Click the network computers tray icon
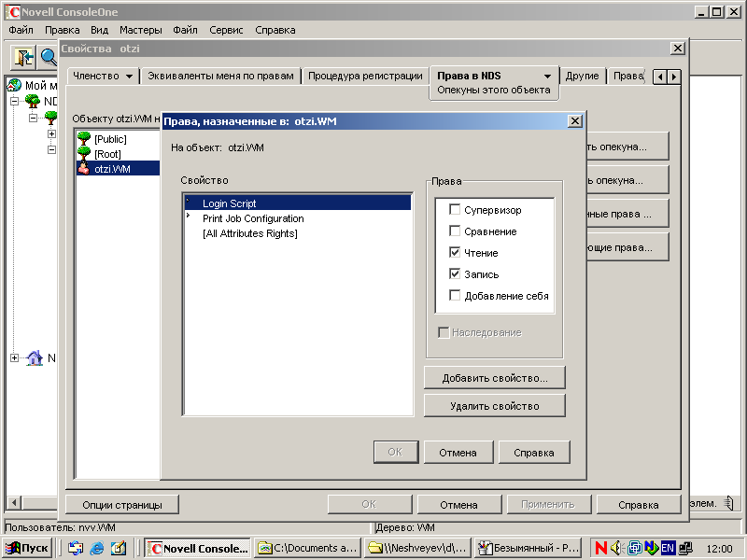The height and width of the screenshot is (560, 747). point(685,548)
